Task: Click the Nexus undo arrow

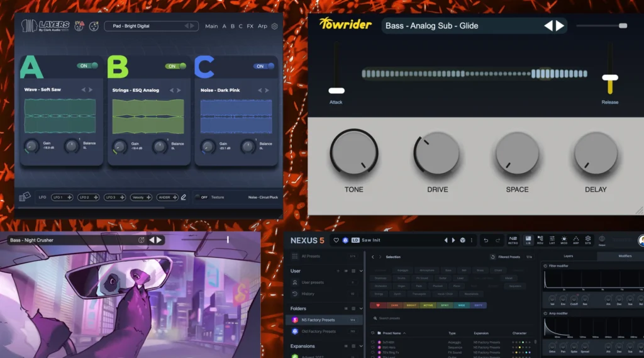Action: 486,240
